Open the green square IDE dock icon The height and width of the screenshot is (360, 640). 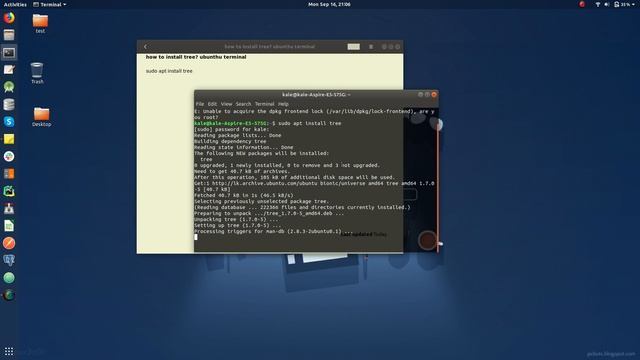(x=9, y=191)
